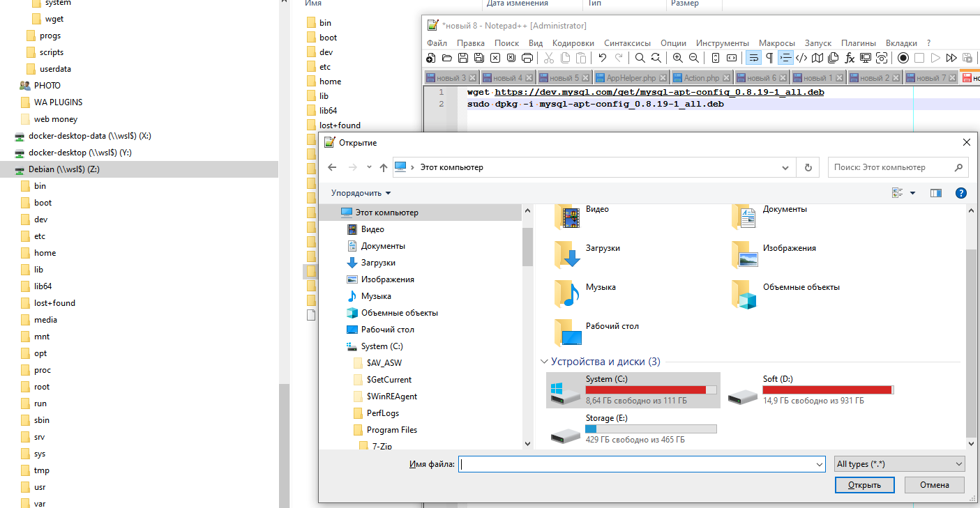
Task: Click the Save All toolbar icon
Action: [x=479, y=58]
